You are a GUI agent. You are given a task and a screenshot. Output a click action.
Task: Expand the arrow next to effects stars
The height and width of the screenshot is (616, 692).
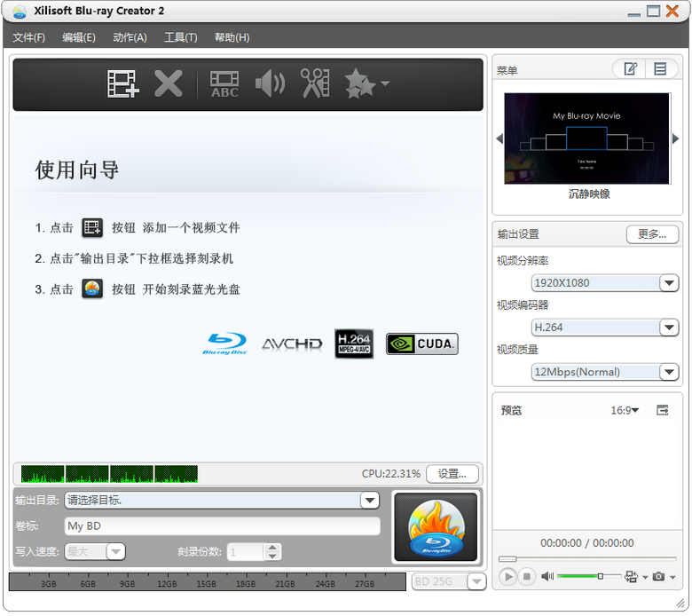coord(385,83)
